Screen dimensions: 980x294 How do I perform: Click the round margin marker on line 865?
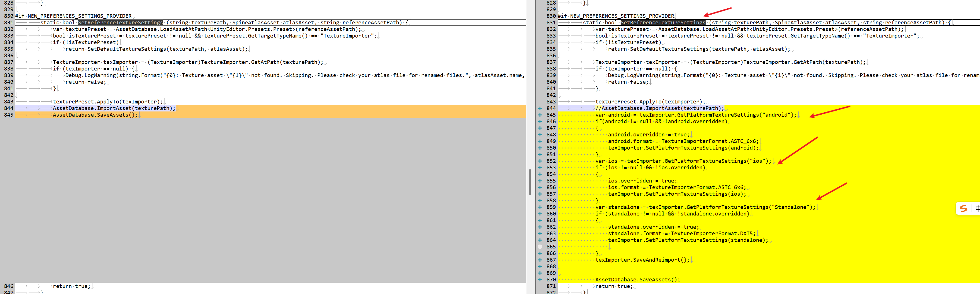(x=540, y=247)
